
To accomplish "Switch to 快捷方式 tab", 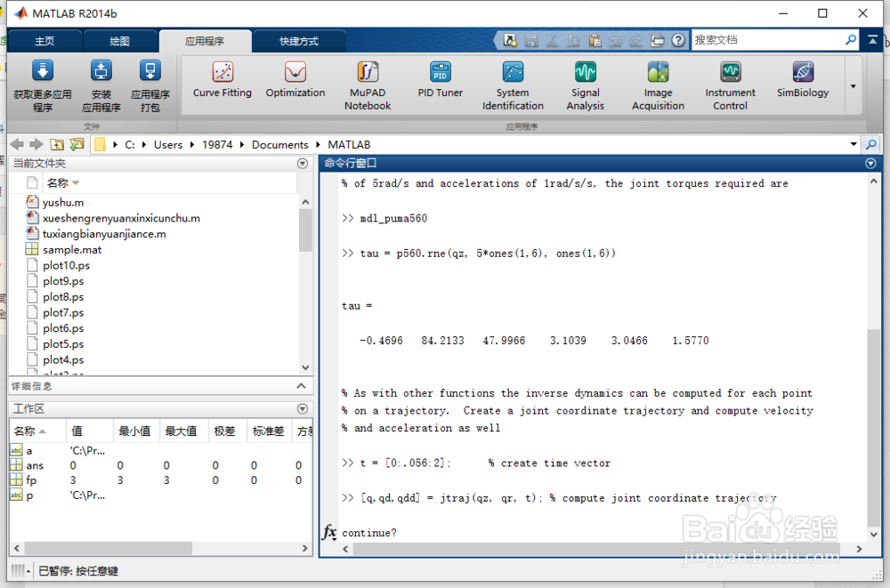I will 299,41.
